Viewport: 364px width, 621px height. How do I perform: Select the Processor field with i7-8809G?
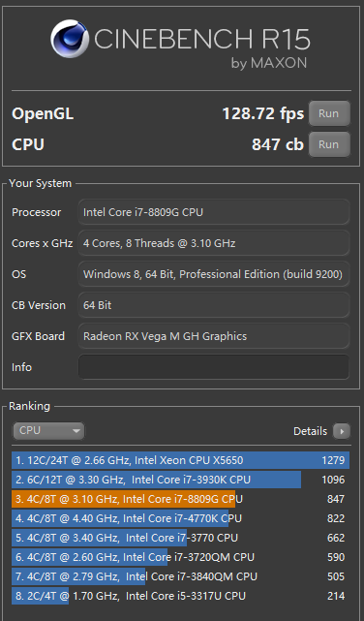(214, 212)
